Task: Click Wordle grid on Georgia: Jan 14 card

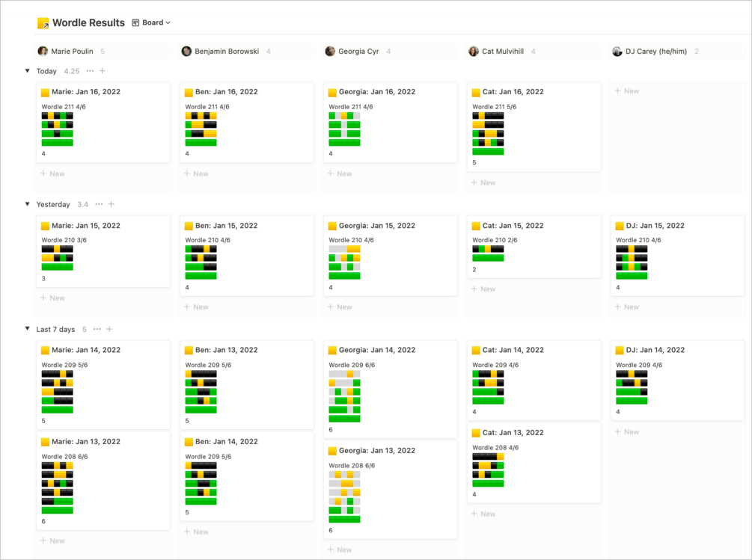Action: point(344,396)
